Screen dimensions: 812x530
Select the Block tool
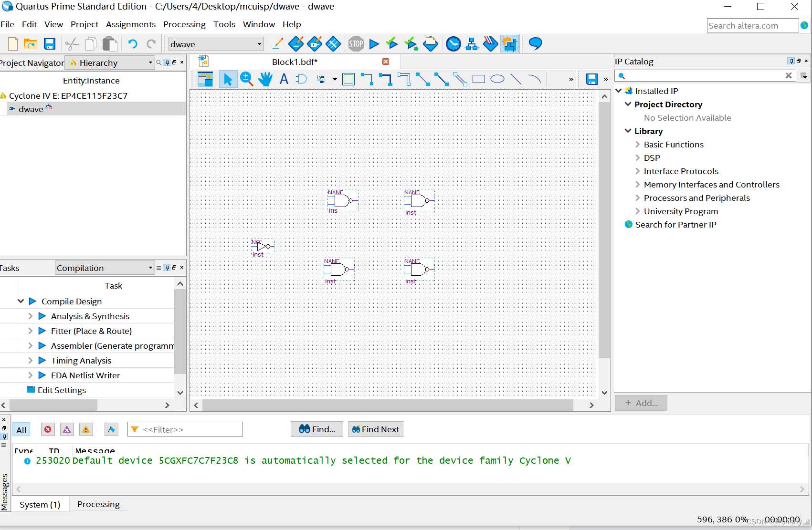tap(348, 79)
